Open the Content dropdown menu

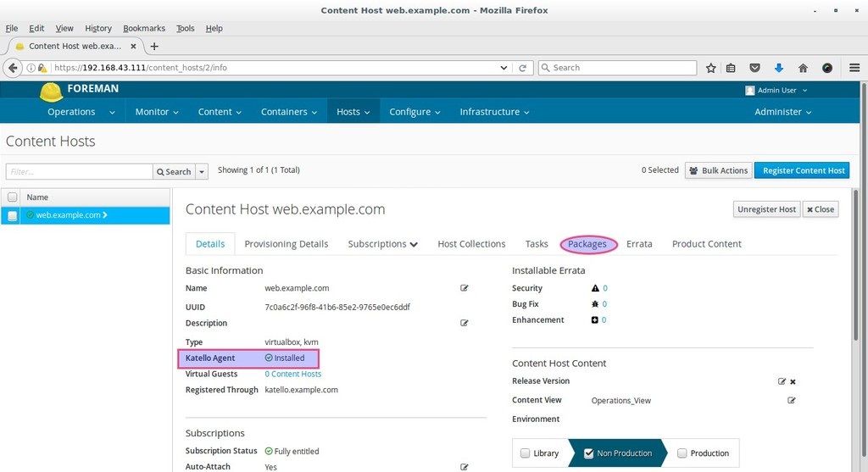[x=220, y=112]
